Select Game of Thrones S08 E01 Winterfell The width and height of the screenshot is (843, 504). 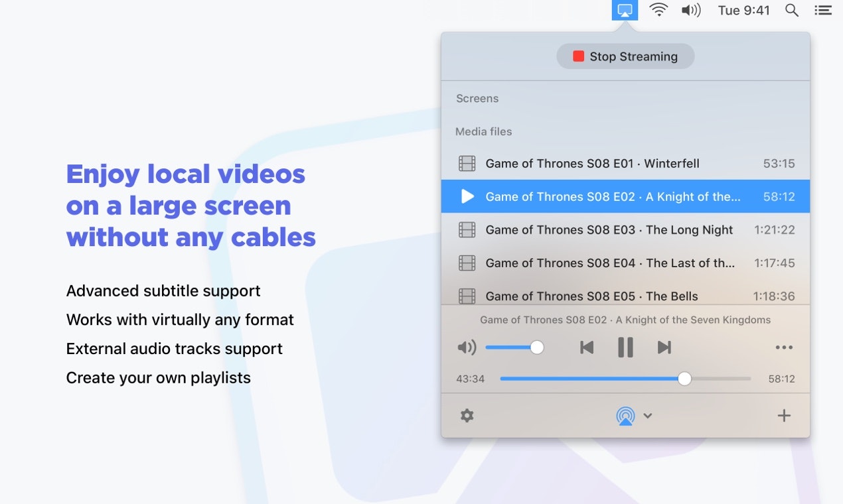625,163
